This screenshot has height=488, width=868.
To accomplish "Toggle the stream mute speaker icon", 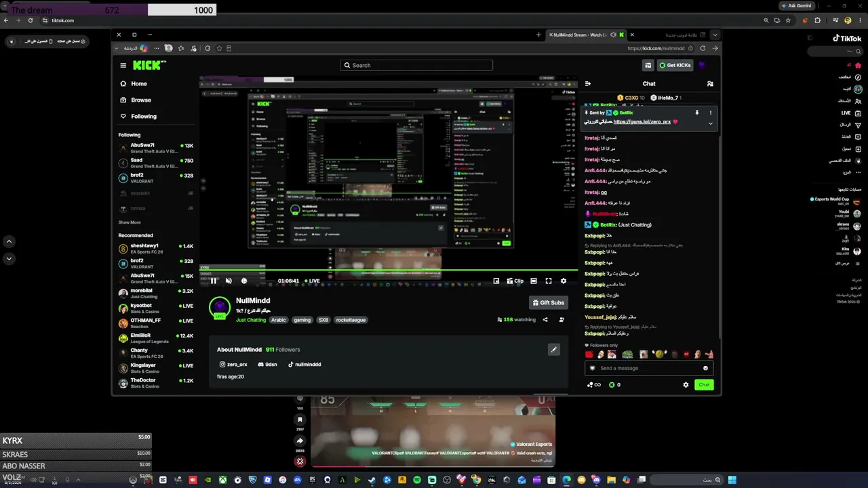I will click(x=229, y=281).
